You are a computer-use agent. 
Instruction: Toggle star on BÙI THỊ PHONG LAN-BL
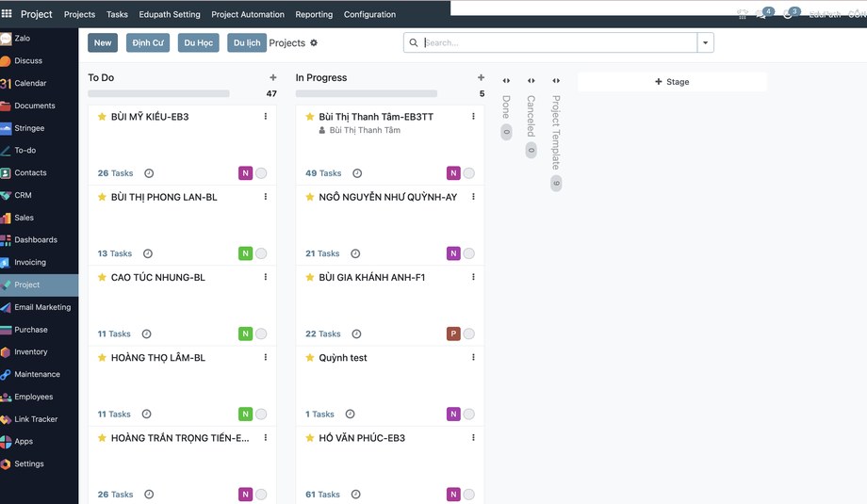point(102,197)
